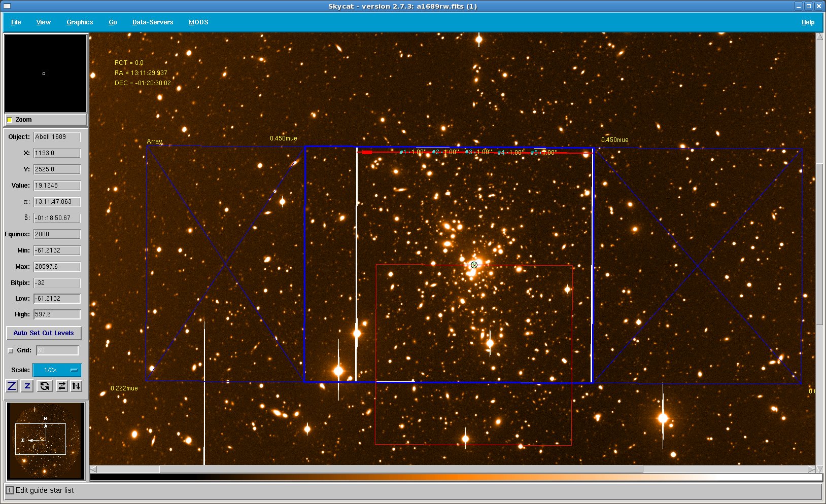
Task: Open the Help menu link
Action: coord(808,22)
